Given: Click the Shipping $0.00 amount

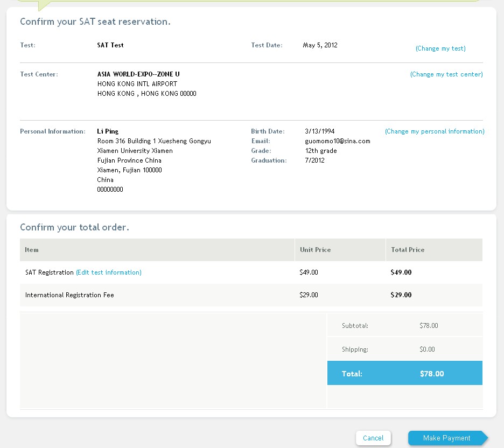Looking at the screenshot, I should 427,349.
